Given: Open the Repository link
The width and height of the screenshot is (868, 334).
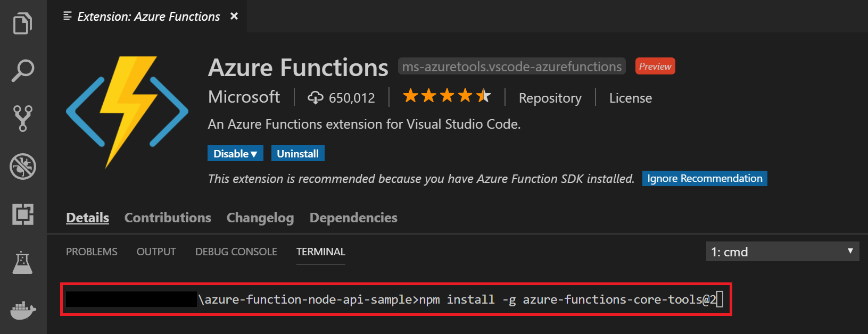Looking at the screenshot, I should (550, 98).
